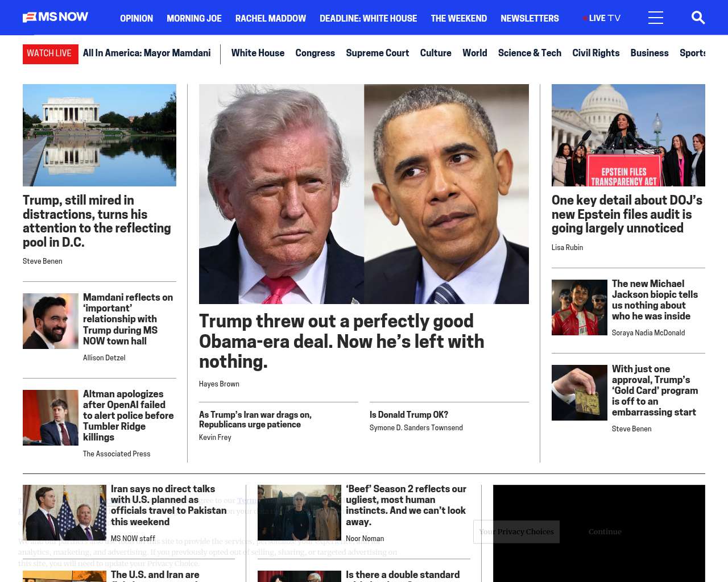Open Epstein Files Transparency Act photo
This screenshot has height=582, width=728.
click(x=628, y=135)
